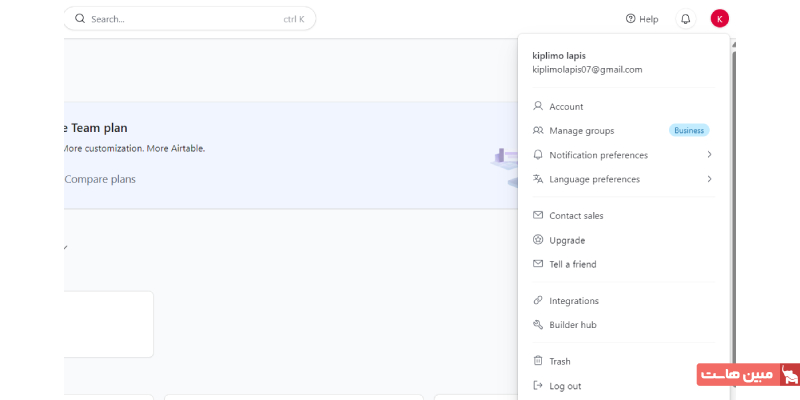Open the K user avatar menu
800x400 pixels.
(720, 19)
